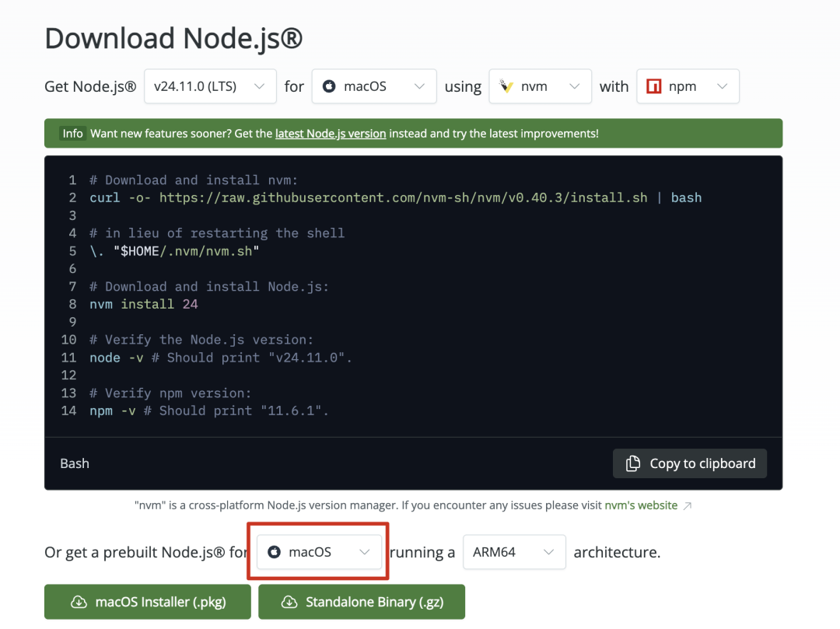Click the Copy to clipboard button
The height and width of the screenshot is (629, 840).
click(689, 463)
